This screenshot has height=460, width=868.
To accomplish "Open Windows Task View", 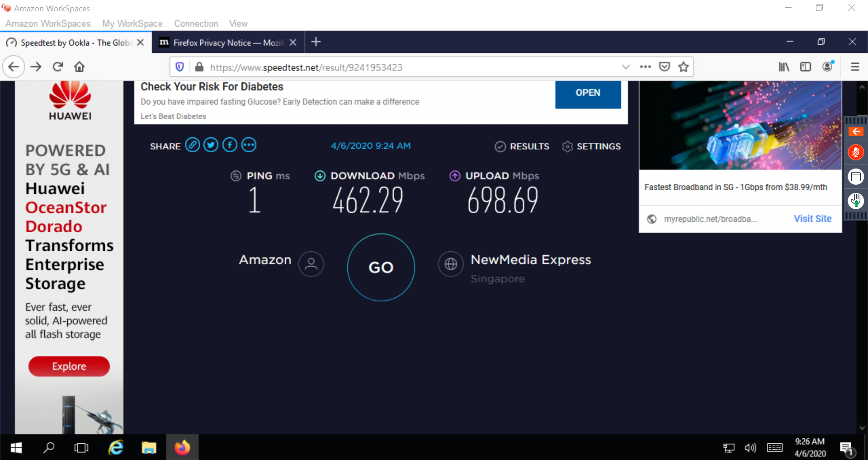I will click(x=81, y=447).
